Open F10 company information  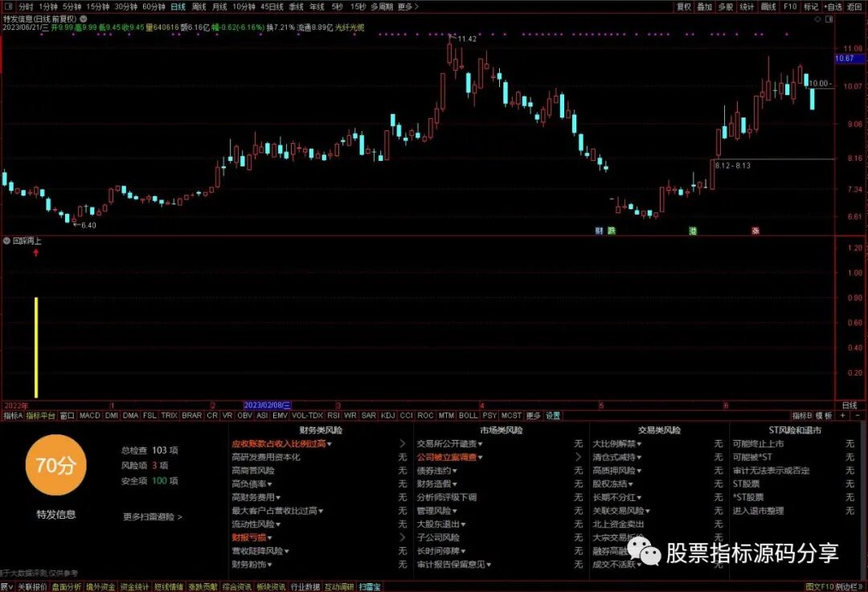tap(790, 6)
